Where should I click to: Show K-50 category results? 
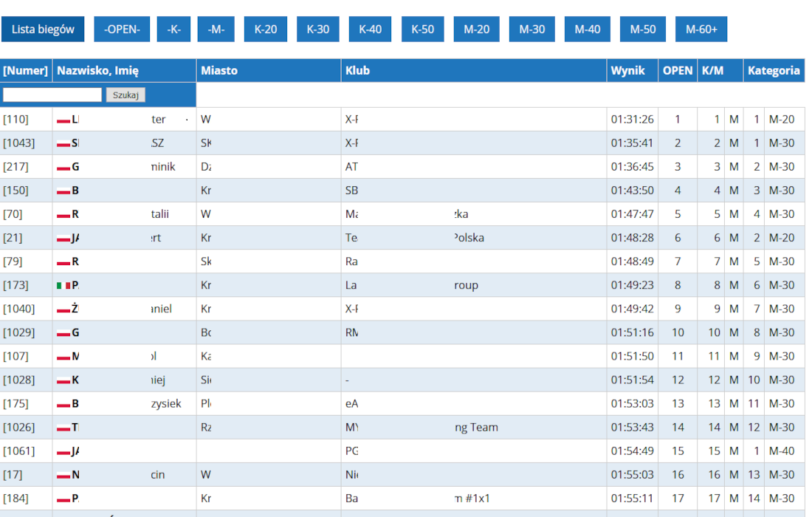coord(422,29)
